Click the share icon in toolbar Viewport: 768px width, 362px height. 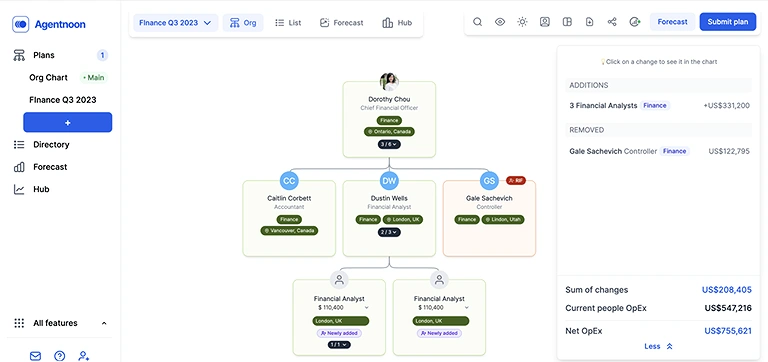pos(612,22)
